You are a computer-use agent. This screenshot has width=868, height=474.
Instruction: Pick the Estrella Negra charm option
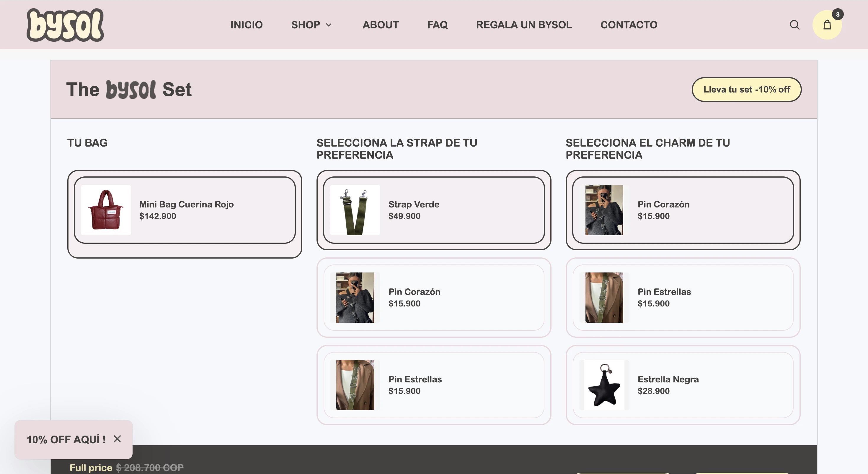coord(683,385)
